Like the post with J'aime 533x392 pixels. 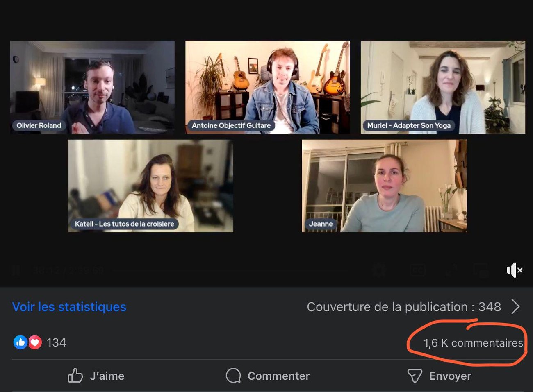point(96,376)
